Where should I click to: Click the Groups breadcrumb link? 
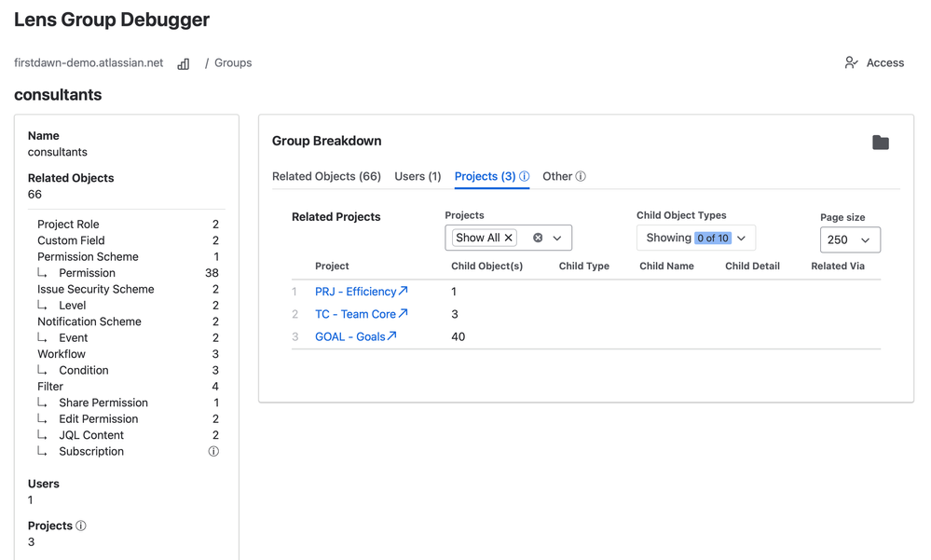[232, 62]
